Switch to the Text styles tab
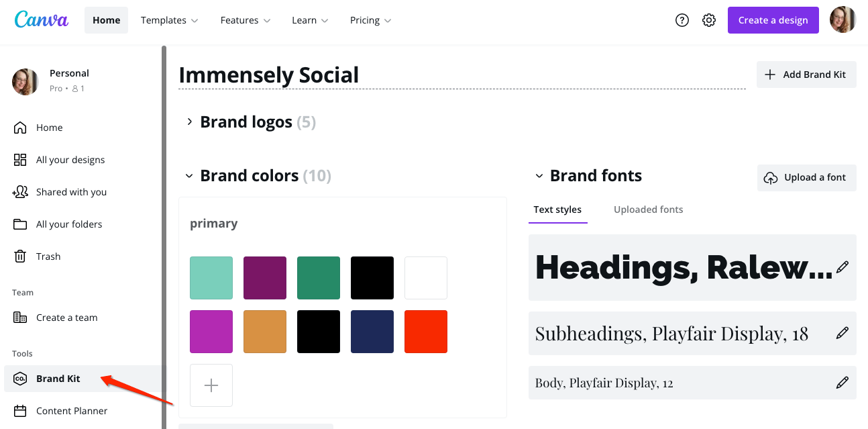Viewport: 868px width, 429px height. [557, 209]
